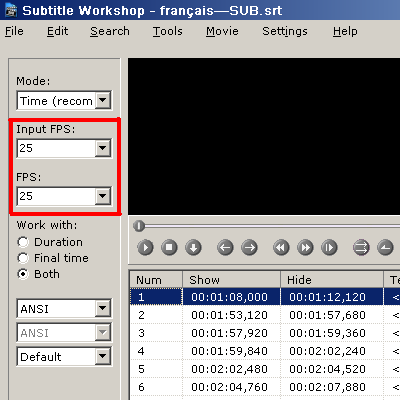Click the Show column header
The height and width of the screenshot is (400, 400).
[231, 280]
